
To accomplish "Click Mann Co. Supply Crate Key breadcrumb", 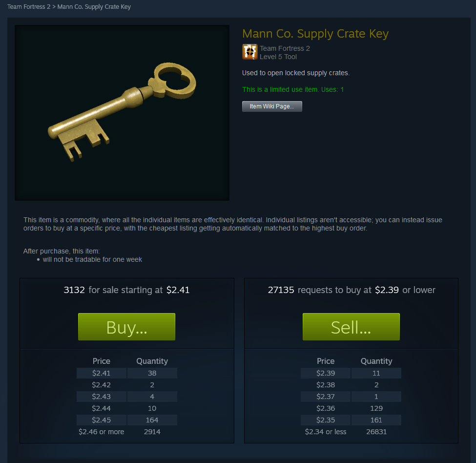I will point(94,7).
